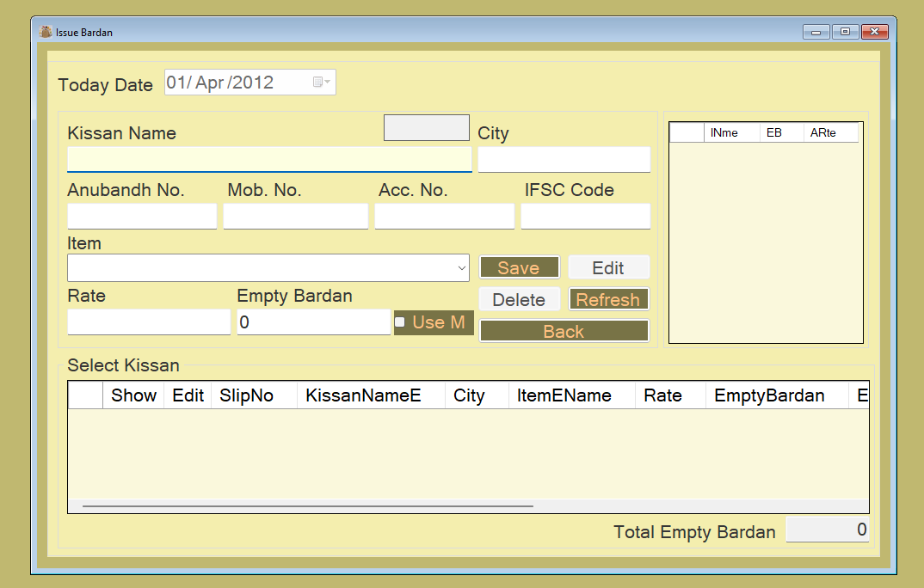924x588 pixels.
Task: Focus the Kissan Name input field
Action: 269,160
